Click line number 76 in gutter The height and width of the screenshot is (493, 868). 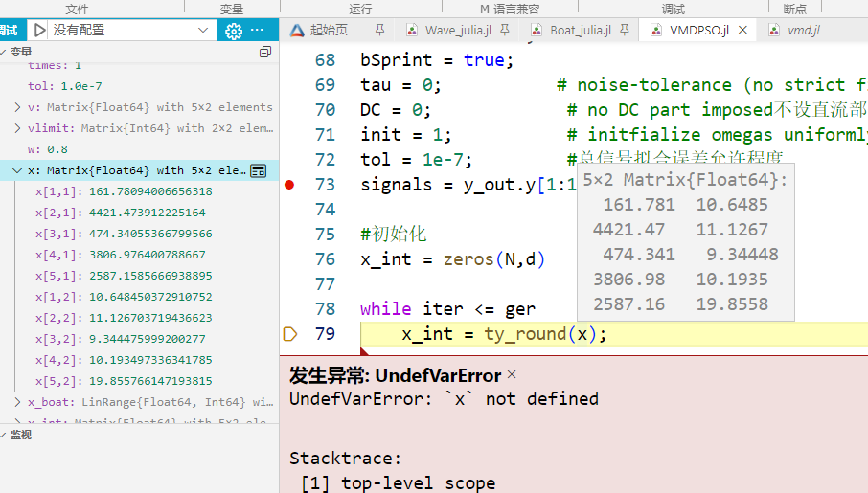click(x=325, y=259)
